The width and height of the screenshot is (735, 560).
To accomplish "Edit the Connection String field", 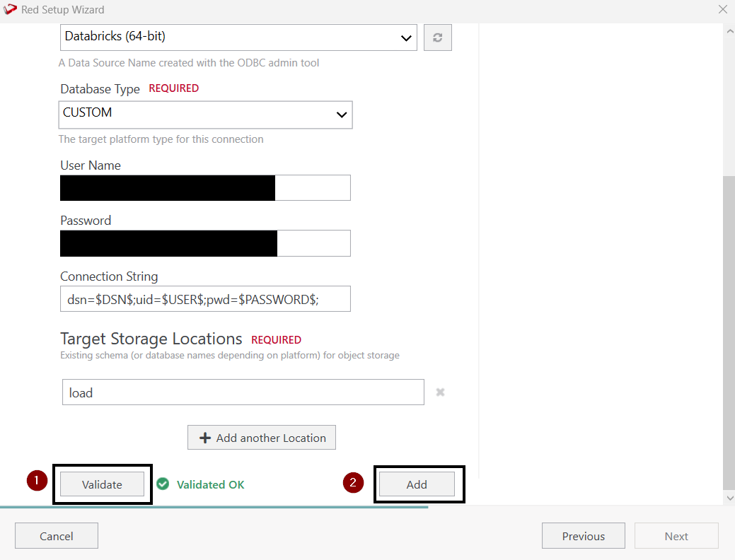I will coord(205,299).
